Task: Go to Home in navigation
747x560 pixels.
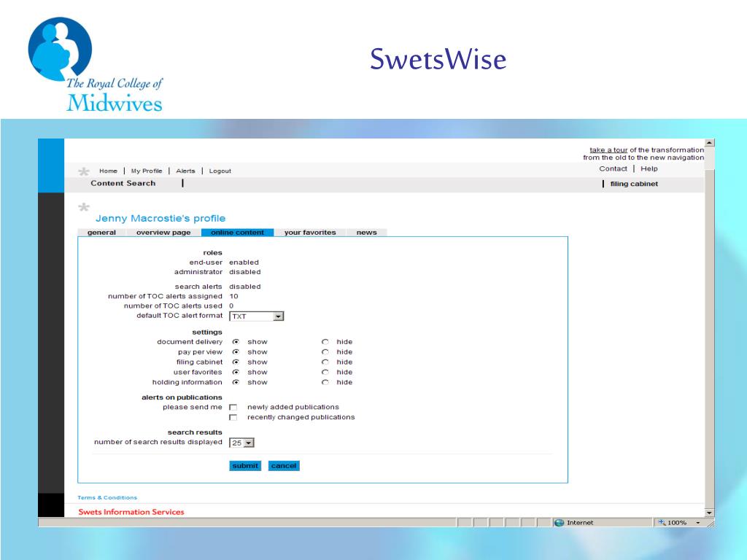Action: 108,171
